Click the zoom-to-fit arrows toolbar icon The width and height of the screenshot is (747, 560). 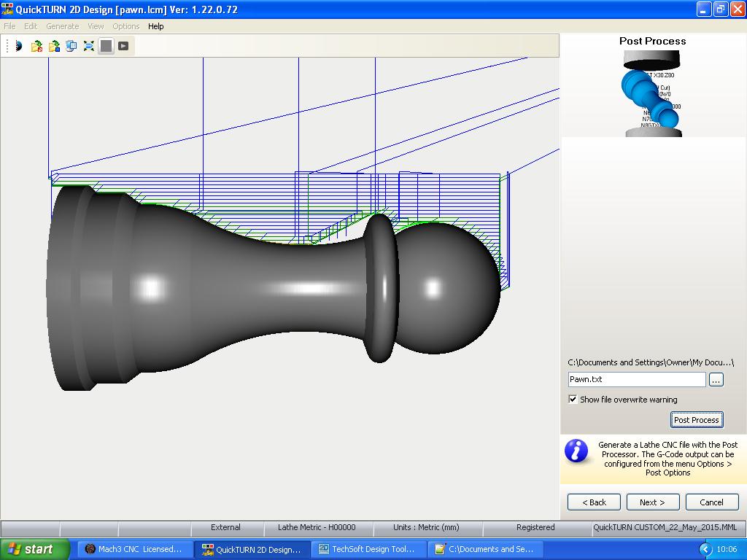click(89, 46)
